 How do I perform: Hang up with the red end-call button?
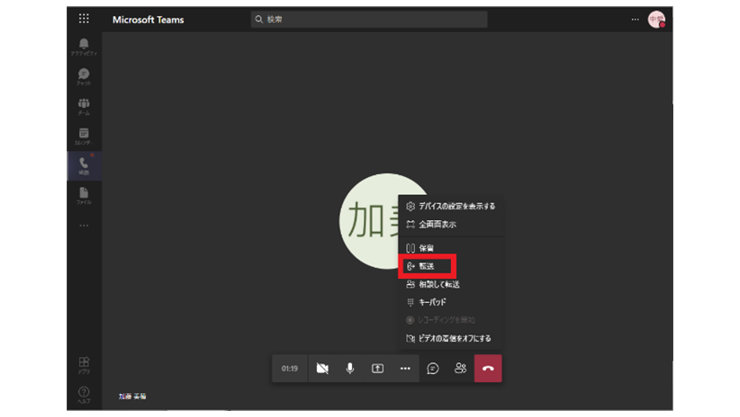click(488, 368)
